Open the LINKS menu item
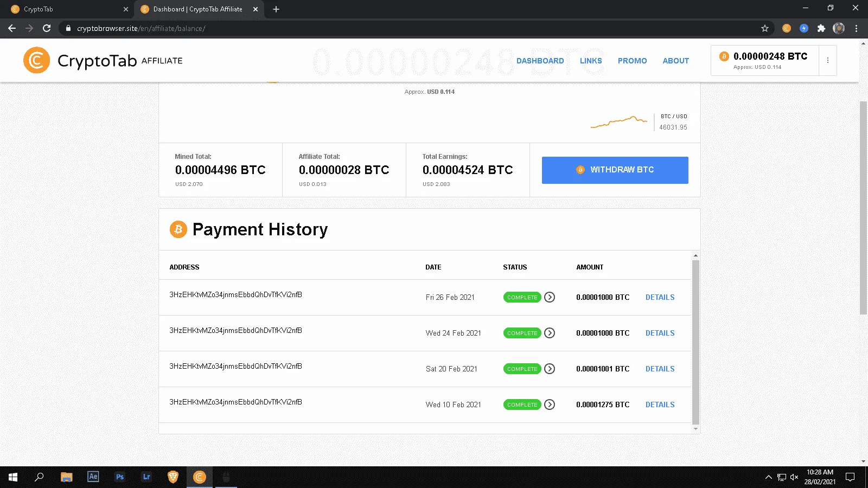The image size is (868, 488). [x=591, y=61]
